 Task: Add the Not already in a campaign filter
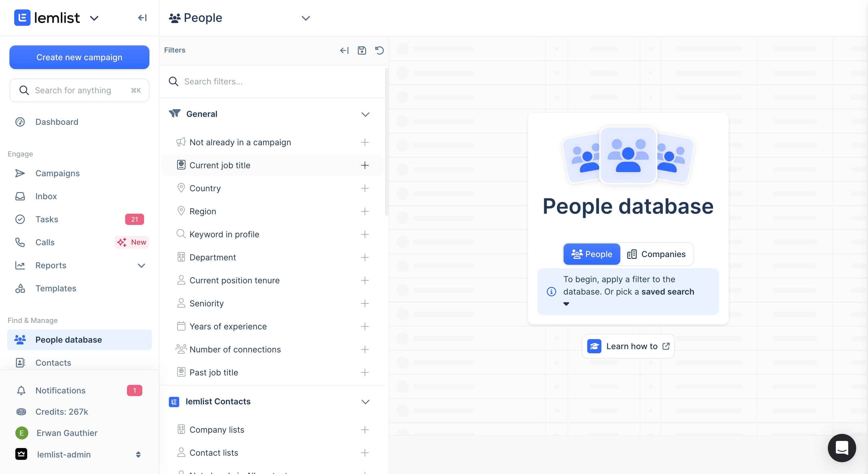(365, 142)
